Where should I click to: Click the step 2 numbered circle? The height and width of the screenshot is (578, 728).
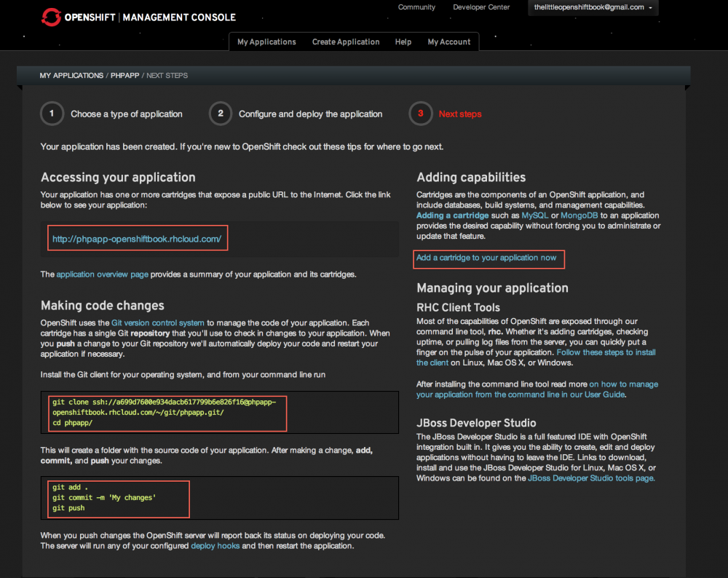tap(221, 114)
